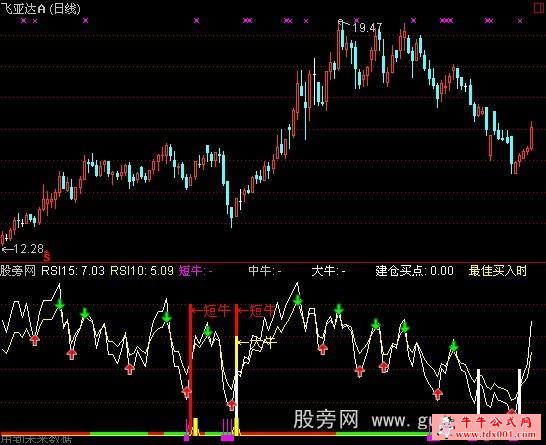This screenshot has height=445, width=546.
Task: Click the first red 短牛 vertical signal bar
Action: pos(190,369)
